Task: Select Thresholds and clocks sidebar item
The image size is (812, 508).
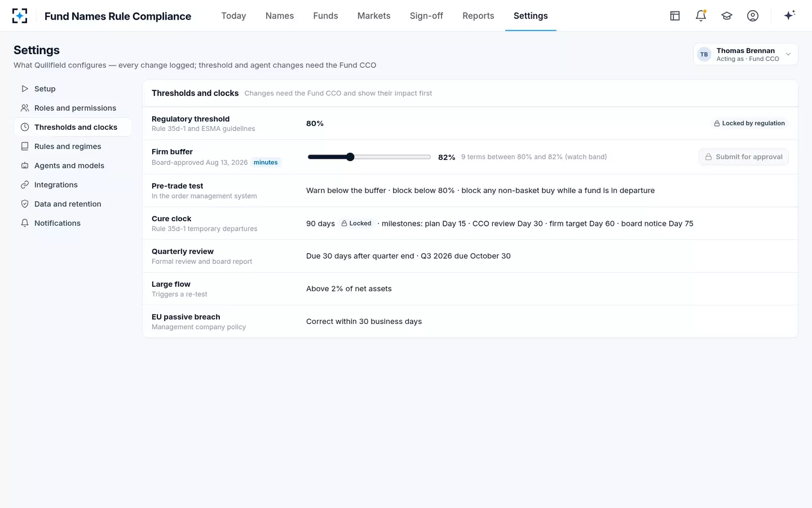Action: click(x=72, y=127)
